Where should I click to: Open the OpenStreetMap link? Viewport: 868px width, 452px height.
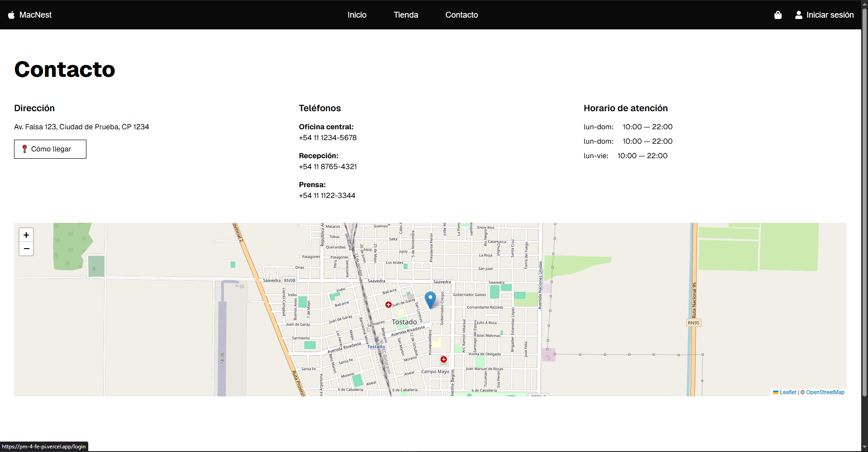pos(825,392)
